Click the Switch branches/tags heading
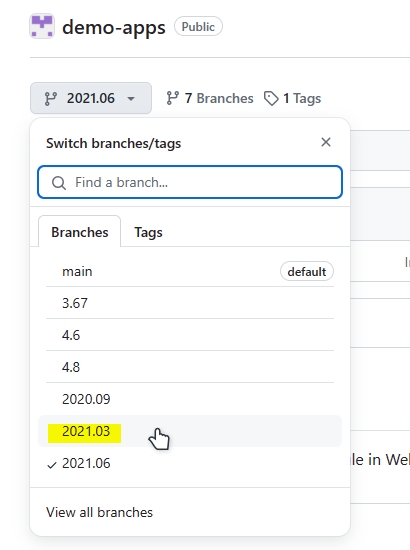Viewport: 410px width, 550px height. 113,143
